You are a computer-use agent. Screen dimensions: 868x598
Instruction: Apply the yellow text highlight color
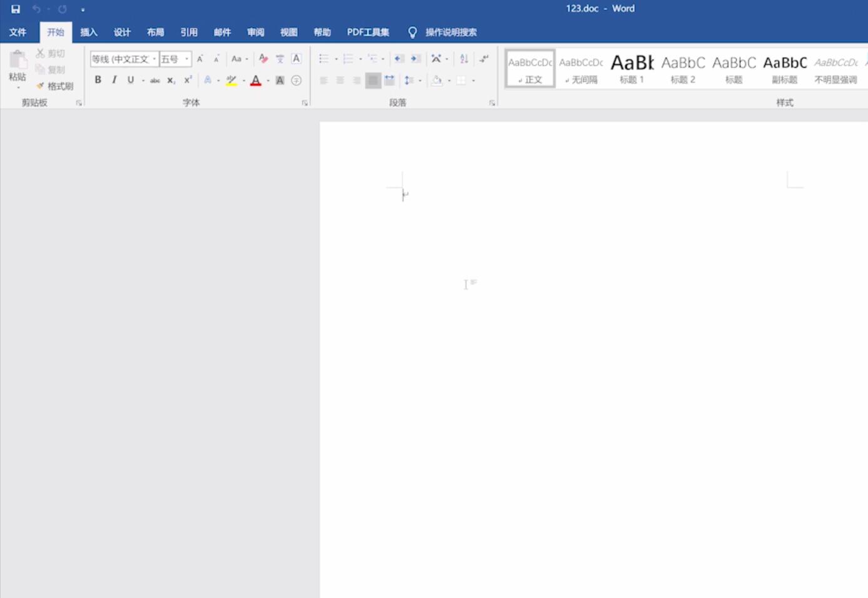coord(232,80)
